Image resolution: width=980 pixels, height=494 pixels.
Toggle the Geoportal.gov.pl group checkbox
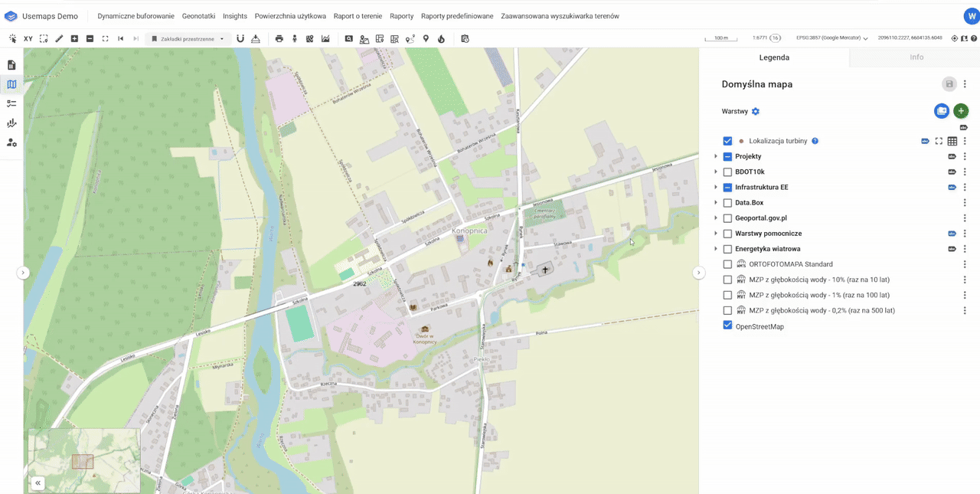[727, 218]
